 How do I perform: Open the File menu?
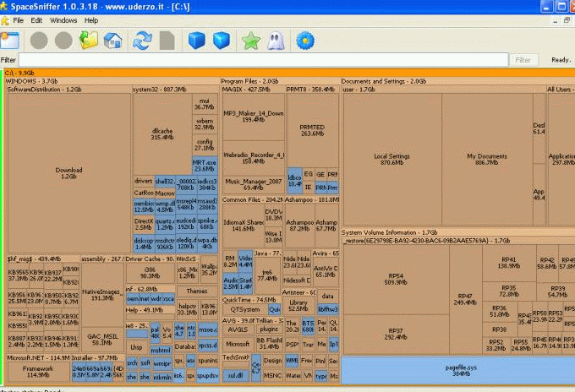click(18, 19)
